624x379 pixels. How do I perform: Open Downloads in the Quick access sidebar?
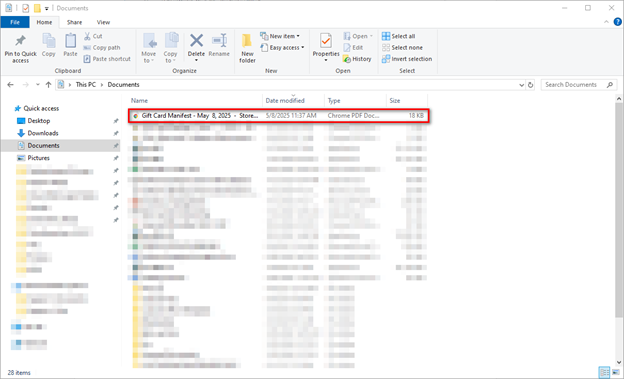(43, 133)
